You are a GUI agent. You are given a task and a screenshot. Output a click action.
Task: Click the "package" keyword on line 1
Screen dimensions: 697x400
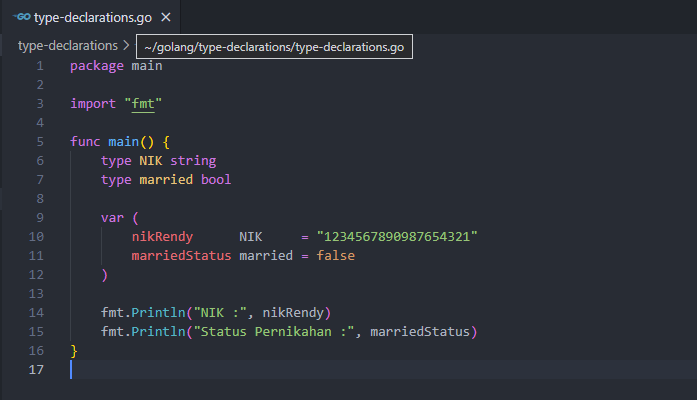[97, 66]
